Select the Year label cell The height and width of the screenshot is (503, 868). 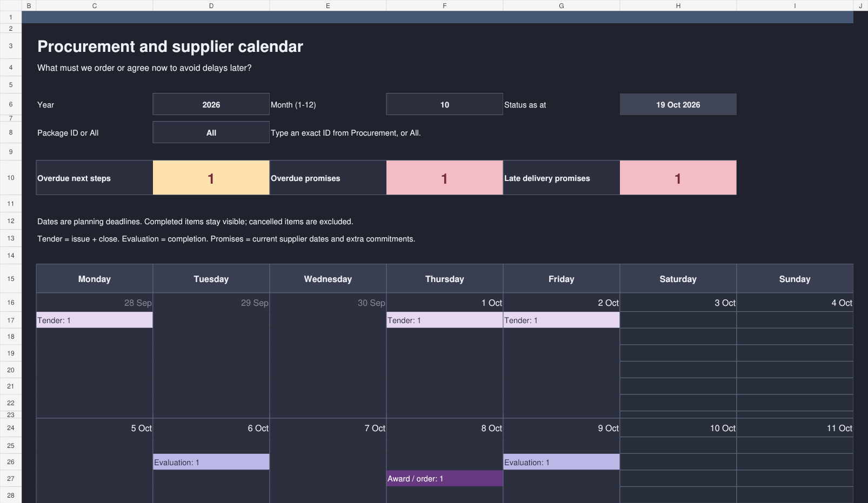[95, 104]
